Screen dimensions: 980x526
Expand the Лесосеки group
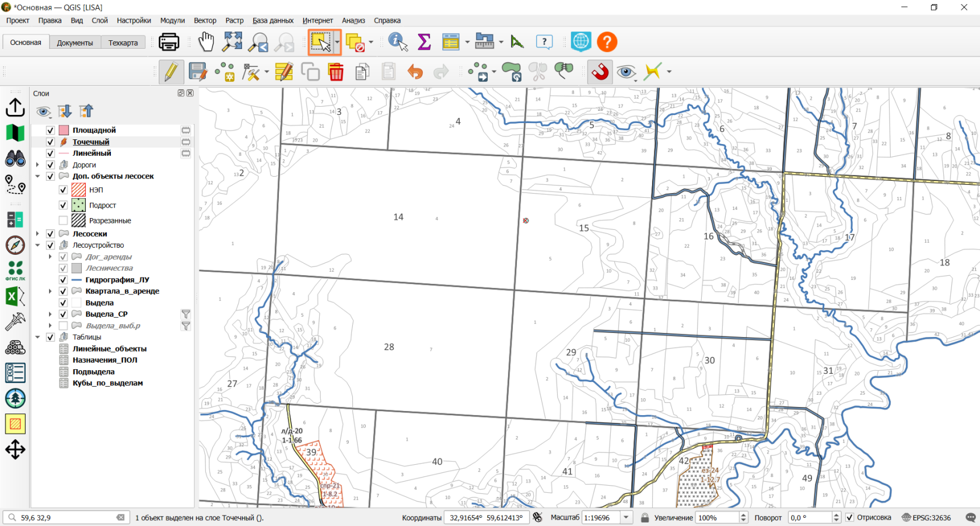point(38,234)
